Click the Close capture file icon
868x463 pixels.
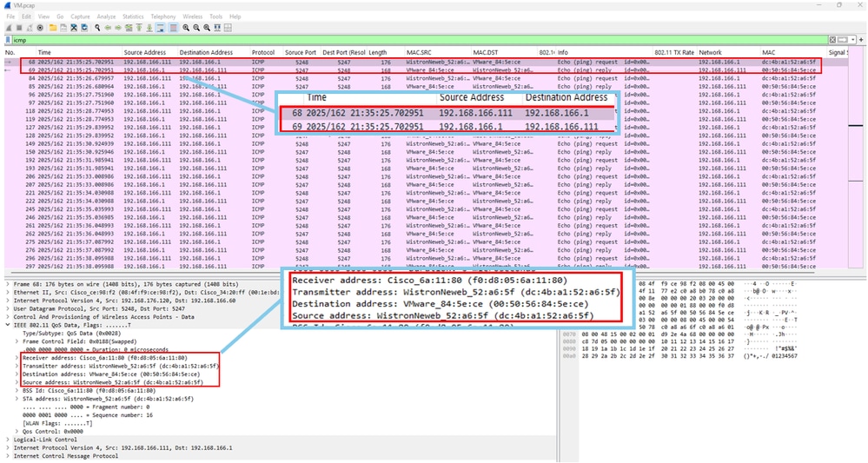(74, 28)
